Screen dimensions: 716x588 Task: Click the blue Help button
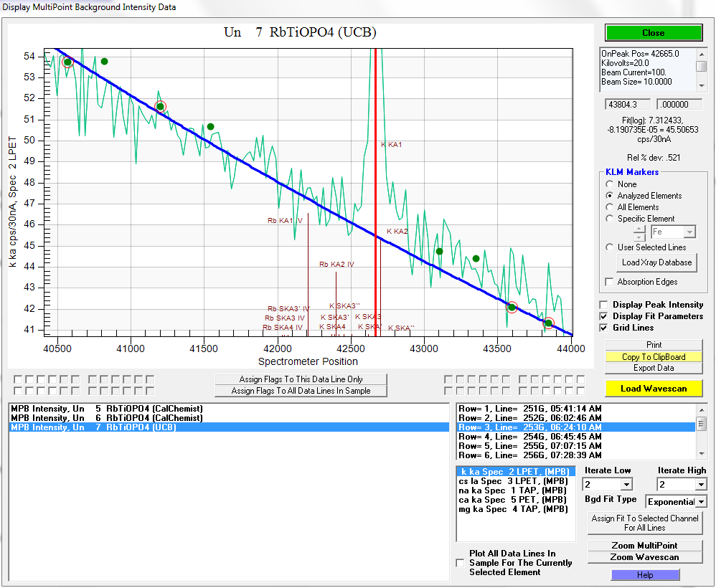click(644, 575)
